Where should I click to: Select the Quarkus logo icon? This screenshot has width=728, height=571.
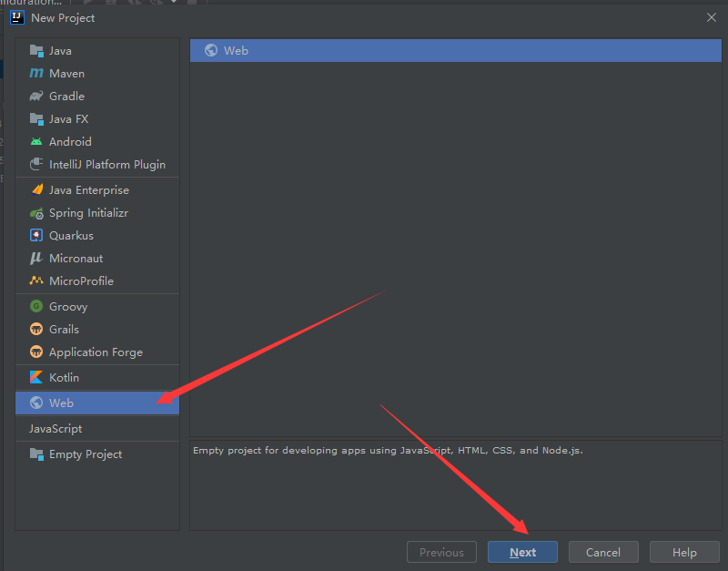[36, 236]
